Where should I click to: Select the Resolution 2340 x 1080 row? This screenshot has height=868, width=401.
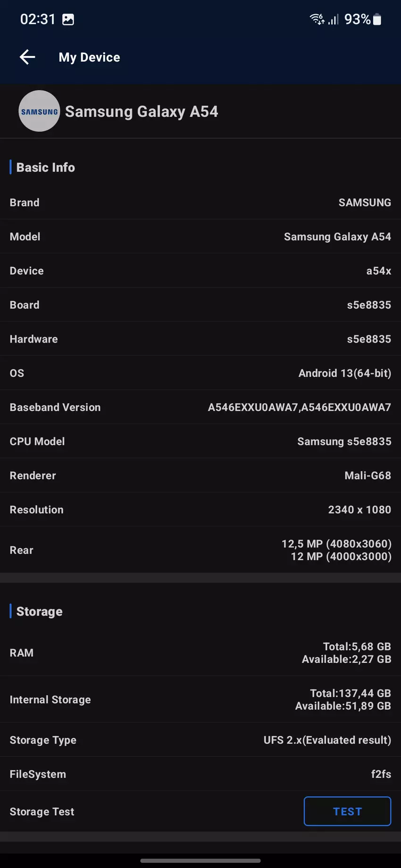tap(200, 509)
